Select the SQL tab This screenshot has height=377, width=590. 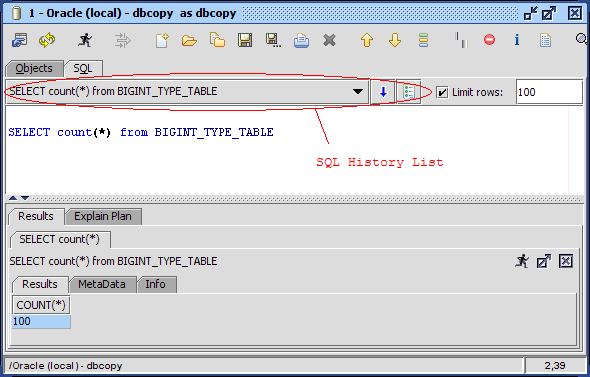(83, 68)
